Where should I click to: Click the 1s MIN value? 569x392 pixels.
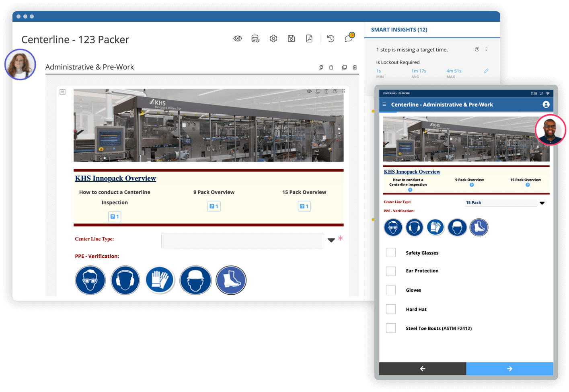[378, 71]
